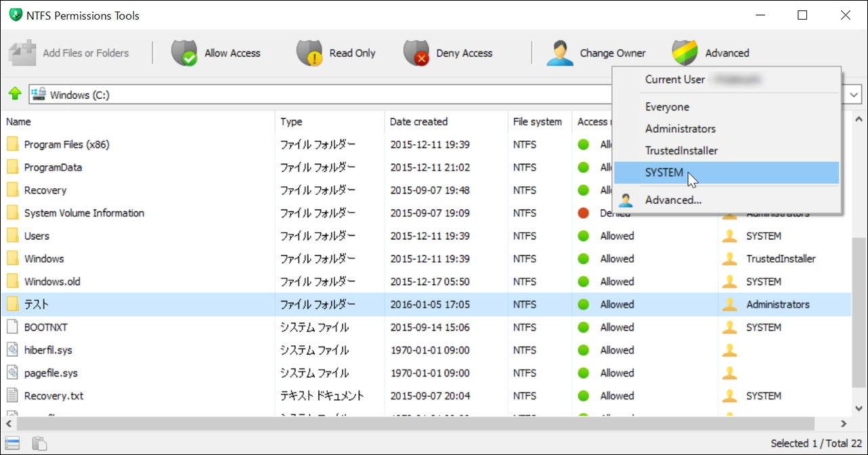The height and width of the screenshot is (455, 868).
Task: Click green Allowed dot in Users row
Action: click(584, 236)
